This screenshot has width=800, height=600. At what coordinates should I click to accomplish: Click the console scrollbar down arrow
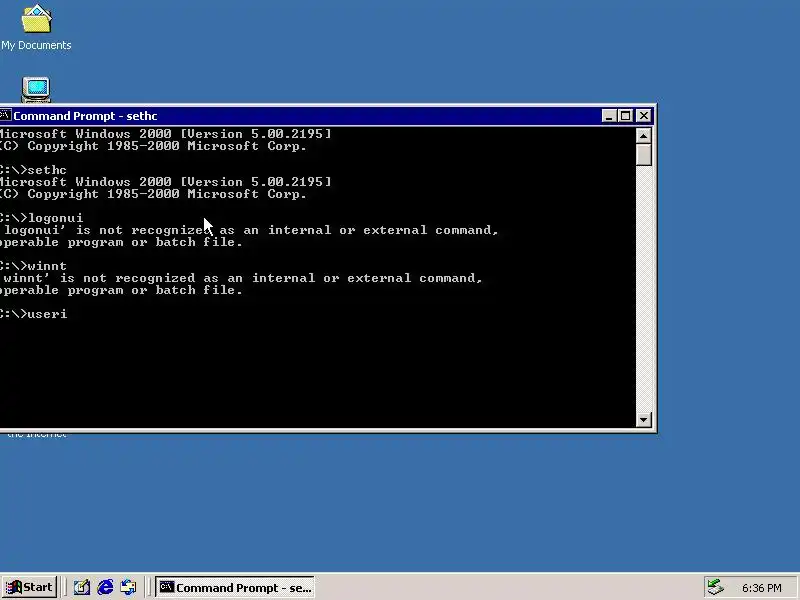coord(643,419)
